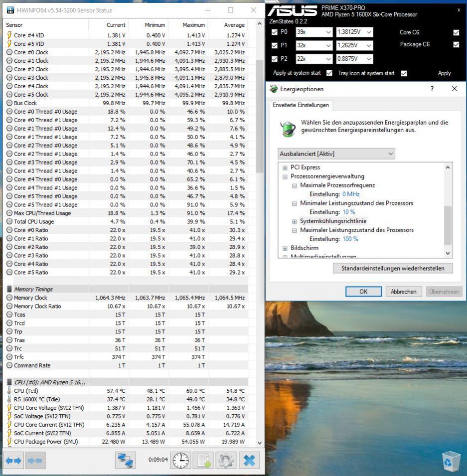Click HWiNFO scroll up arrow
Screen dimensions: 467x476
[259, 24]
